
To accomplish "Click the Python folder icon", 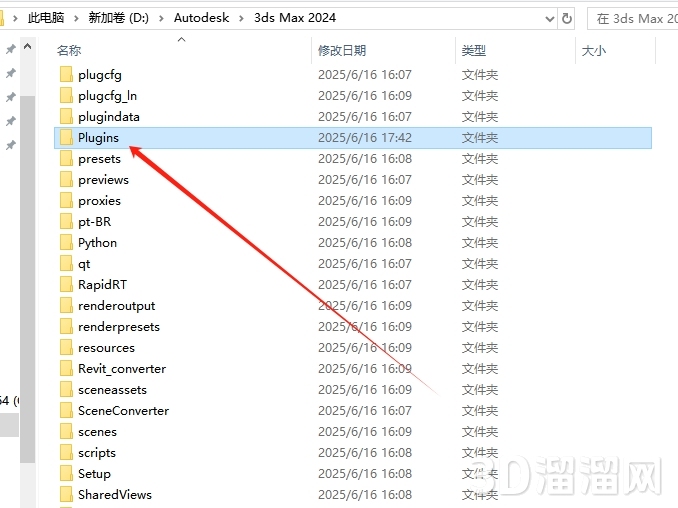I will [66, 243].
